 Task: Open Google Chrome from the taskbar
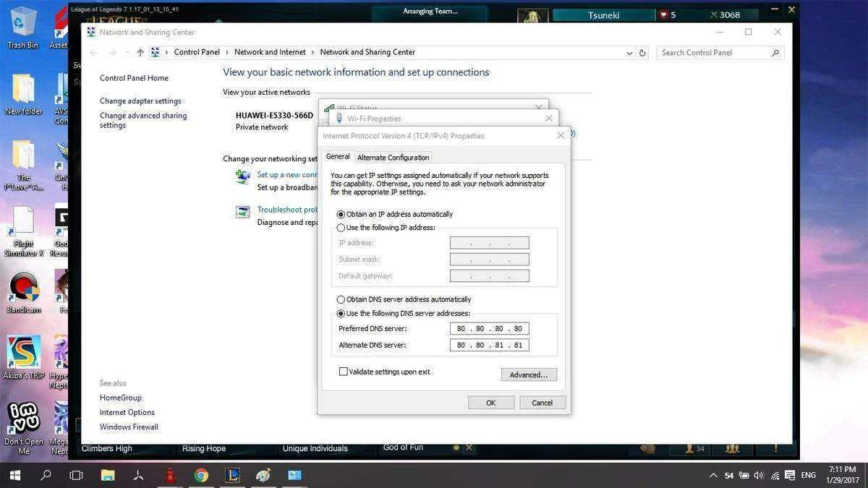(x=201, y=475)
